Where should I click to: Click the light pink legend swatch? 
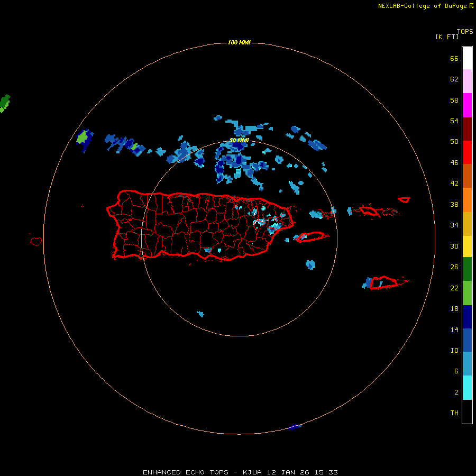point(467,81)
